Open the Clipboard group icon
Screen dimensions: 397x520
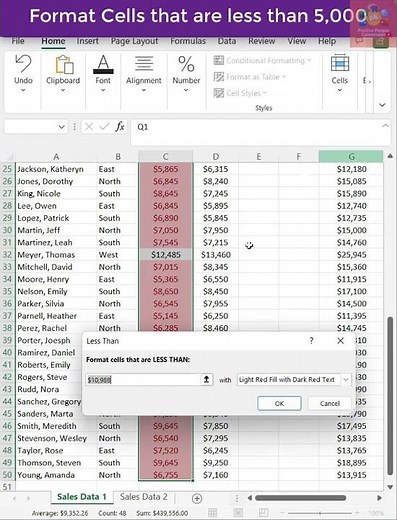click(64, 65)
